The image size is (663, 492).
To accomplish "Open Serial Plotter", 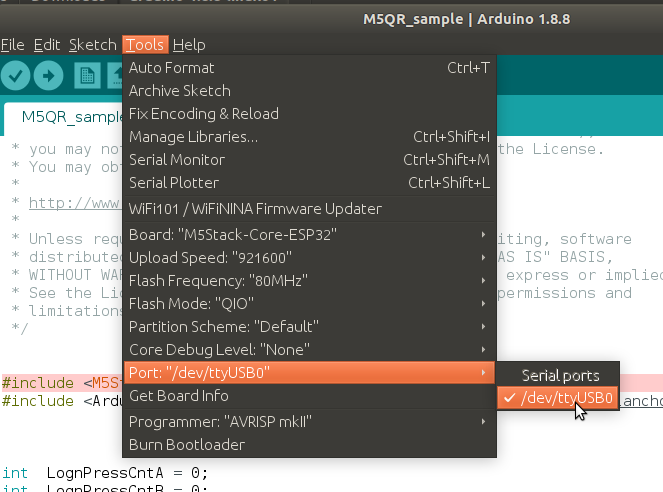I will (309, 183).
